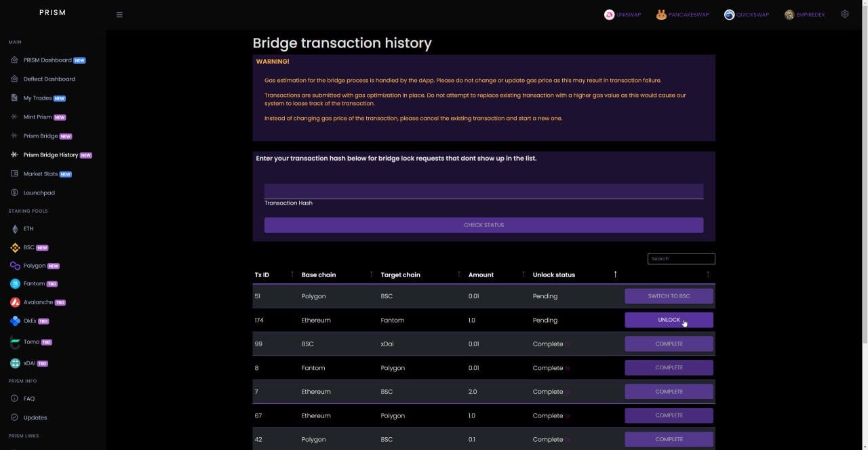Click the Tomo staking pool icon
Screen dimensions: 868x450
pyautogui.click(x=15, y=342)
